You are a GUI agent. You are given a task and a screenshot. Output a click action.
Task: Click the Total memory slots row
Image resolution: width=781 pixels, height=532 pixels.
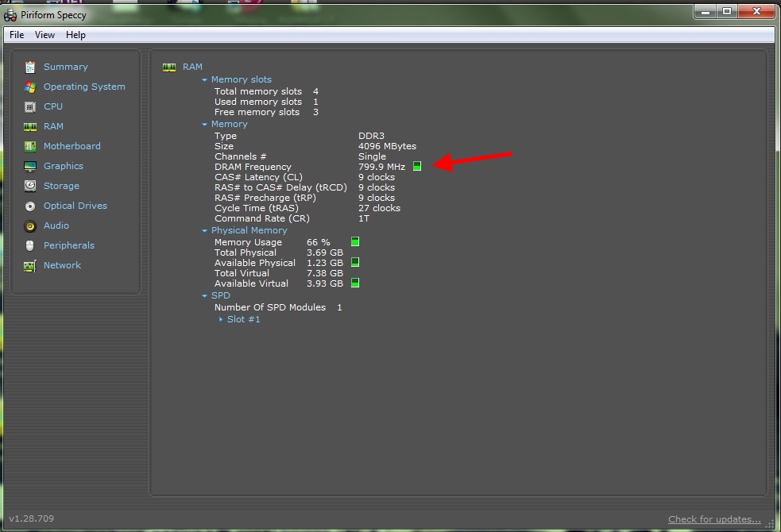tap(266, 91)
